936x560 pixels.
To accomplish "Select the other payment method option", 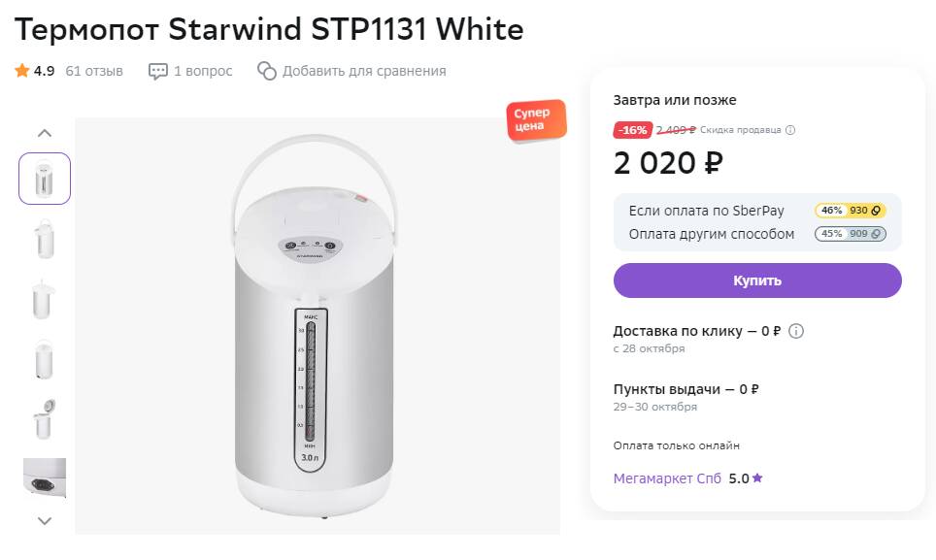I will 712,234.
